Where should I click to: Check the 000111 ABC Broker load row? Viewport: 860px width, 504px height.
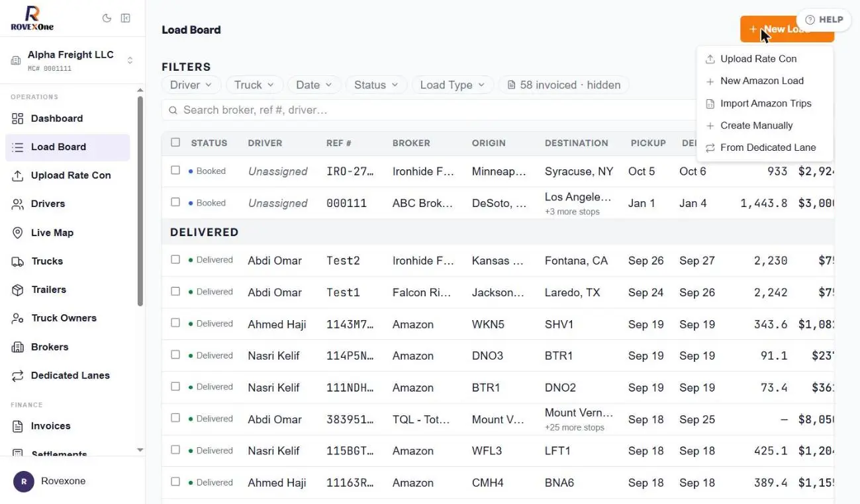pyautogui.click(x=175, y=202)
